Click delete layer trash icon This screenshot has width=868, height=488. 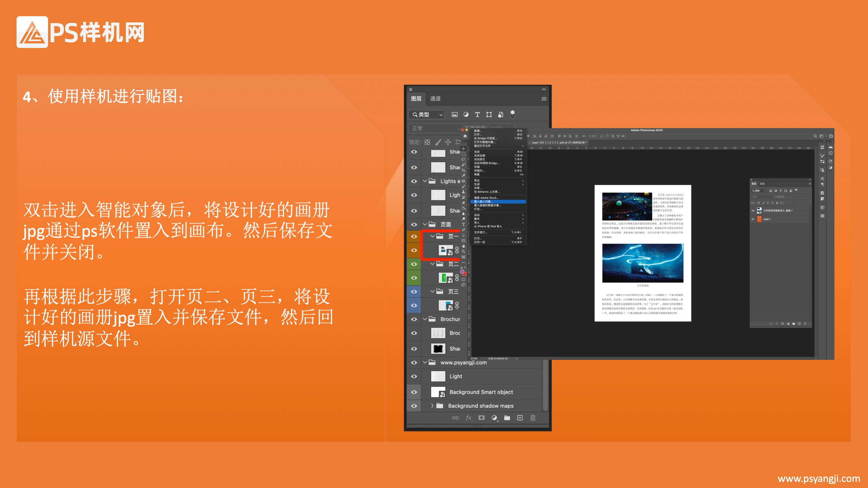(x=533, y=418)
